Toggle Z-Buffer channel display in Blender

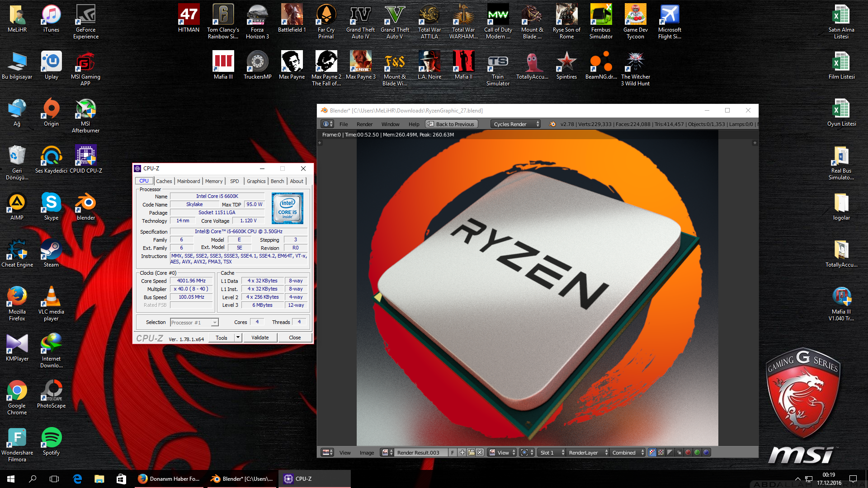tap(679, 452)
